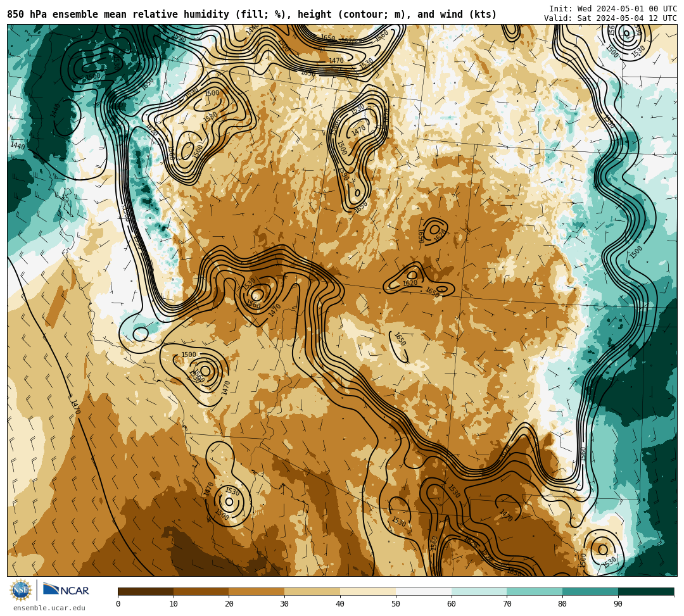Click the colorbar tick label 30
Viewport: 684px width, 616px height.
click(x=284, y=604)
